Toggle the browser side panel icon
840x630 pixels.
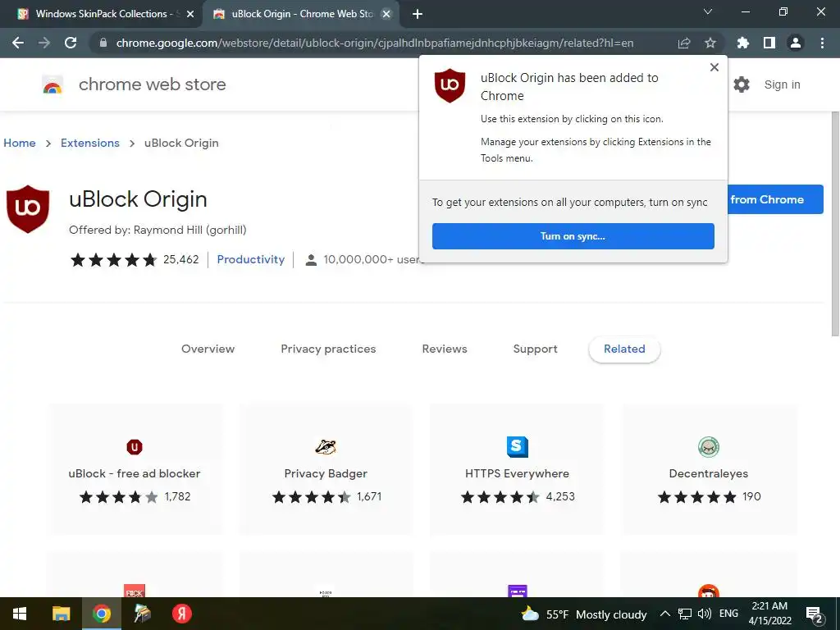point(769,43)
